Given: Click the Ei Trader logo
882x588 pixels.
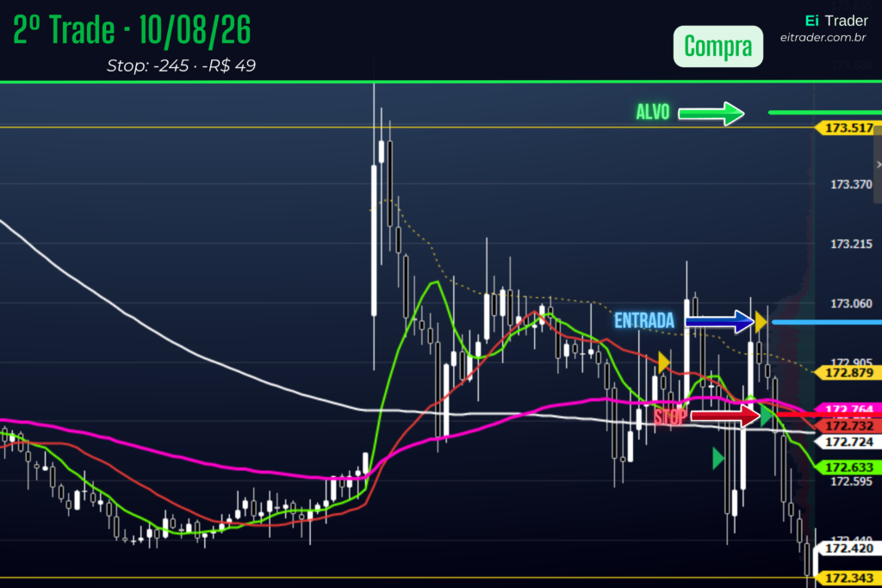Looking at the screenshot, I should click(x=836, y=21).
